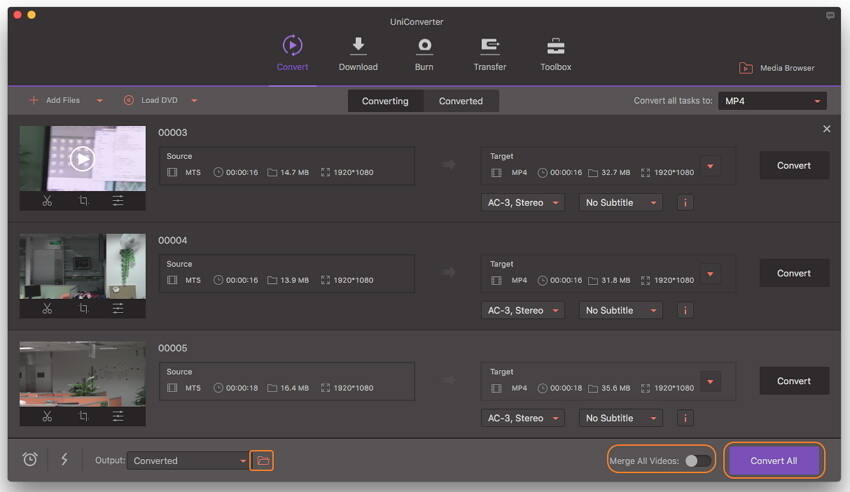The width and height of the screenshot is (850, 492).
Task: Trim video 00005 with scissors icon
Action: click(x=47, y=416)
